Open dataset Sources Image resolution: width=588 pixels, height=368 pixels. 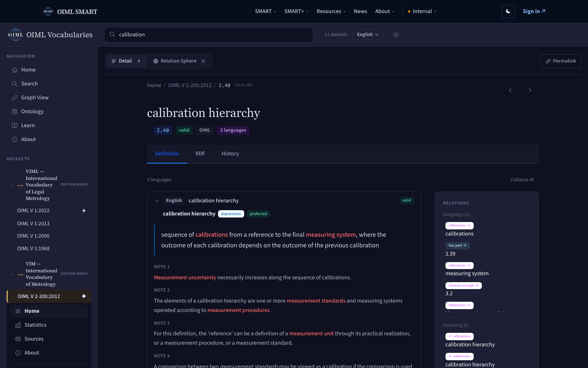tap(49, 339)
